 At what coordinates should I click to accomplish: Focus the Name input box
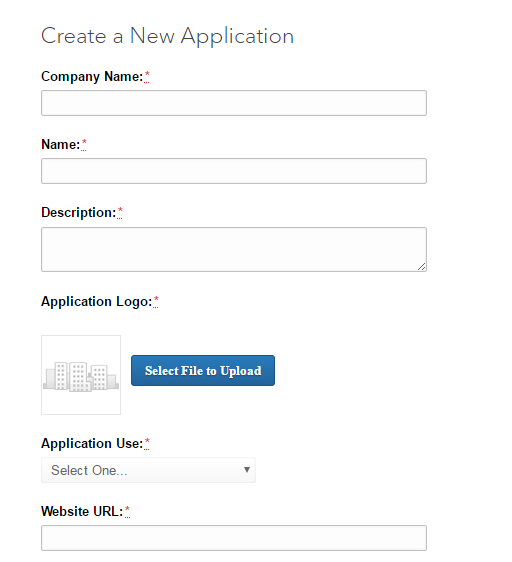[x=234, y=171]
